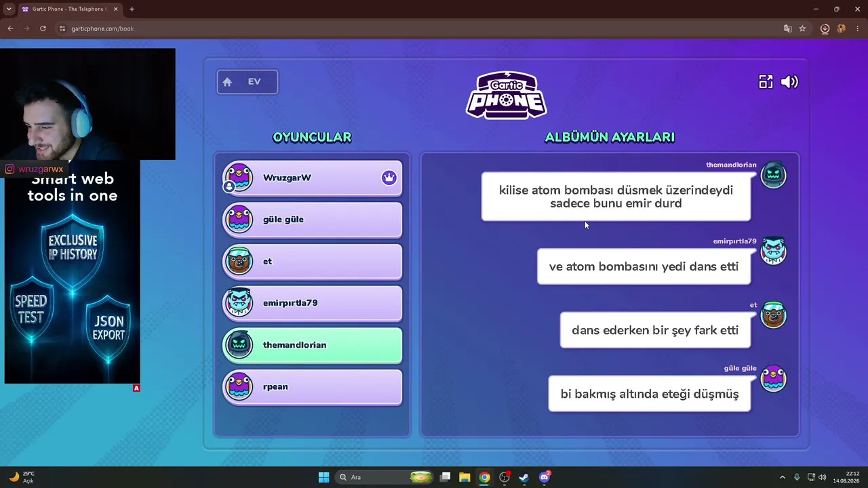Click WruzgarW's purple bird avatar
The image size is (868, 488).
[239, 178]
